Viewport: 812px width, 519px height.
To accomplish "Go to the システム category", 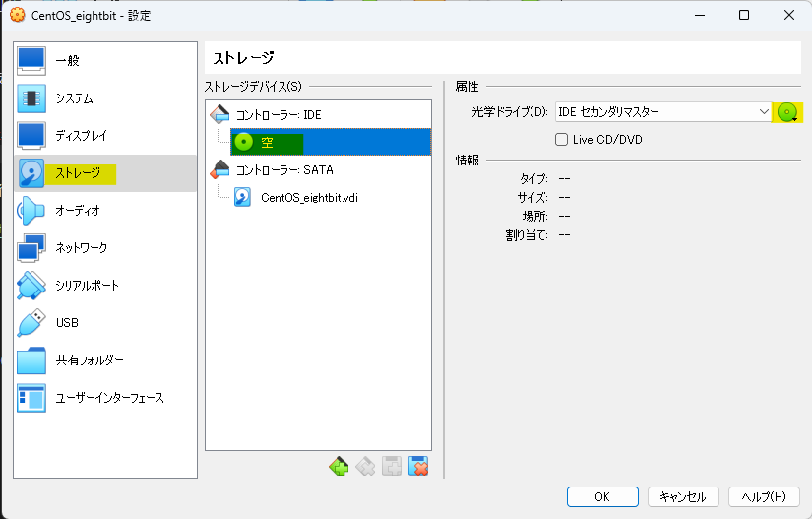I will pyautogui.click(x=74, y=98).
